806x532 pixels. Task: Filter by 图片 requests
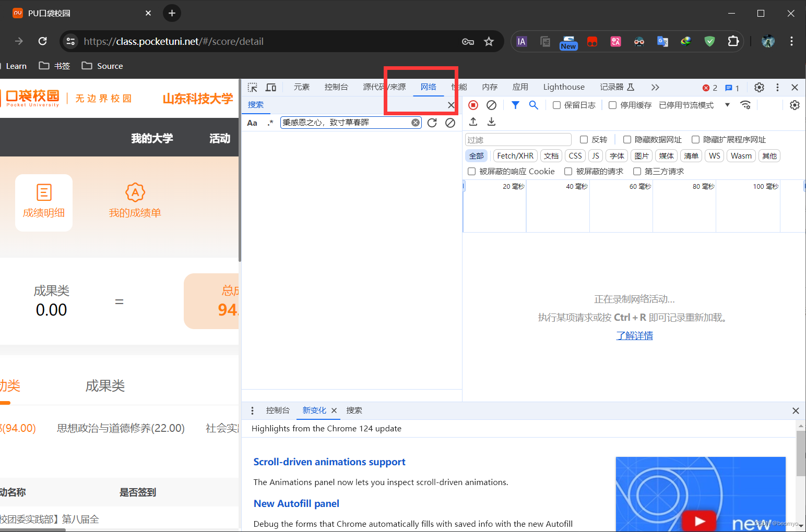[642, 156]
